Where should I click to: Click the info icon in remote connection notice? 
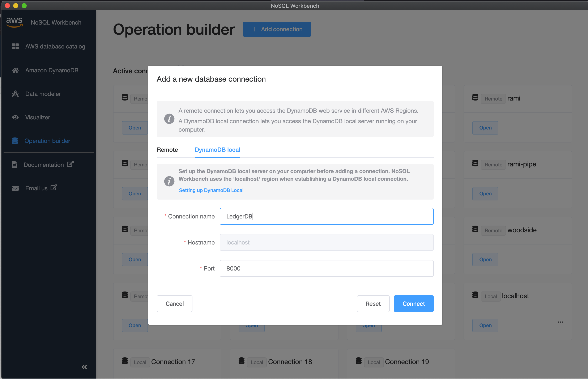click(x=169, y=119)
